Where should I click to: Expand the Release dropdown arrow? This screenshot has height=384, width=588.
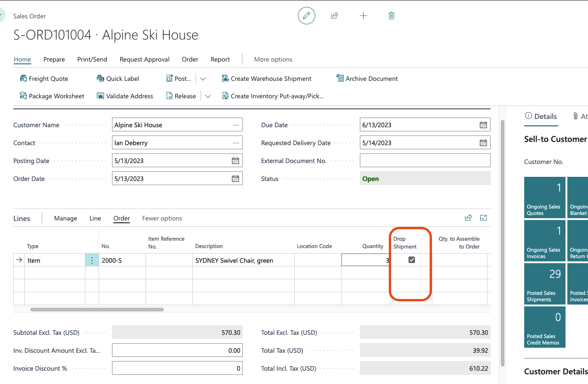tap(208, 96)
